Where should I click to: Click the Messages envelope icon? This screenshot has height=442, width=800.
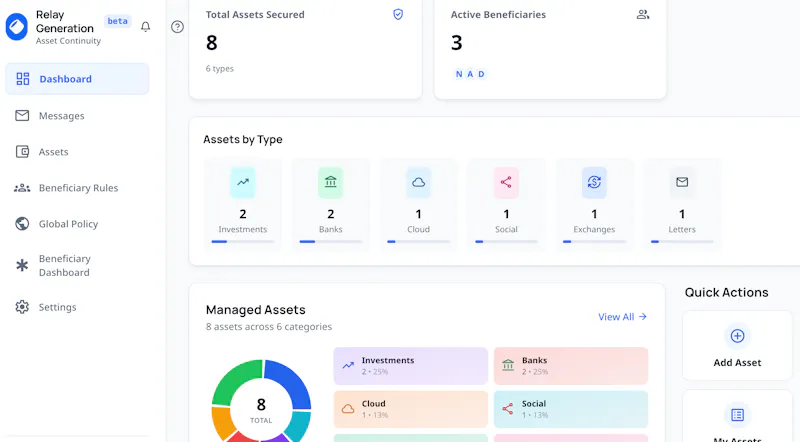click(x=22, y=115)
